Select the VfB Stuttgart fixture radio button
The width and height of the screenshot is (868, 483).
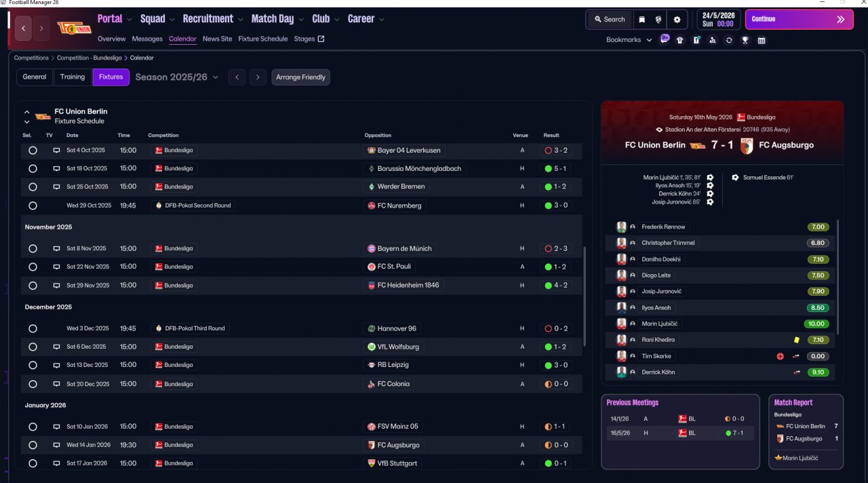[33, 463]
